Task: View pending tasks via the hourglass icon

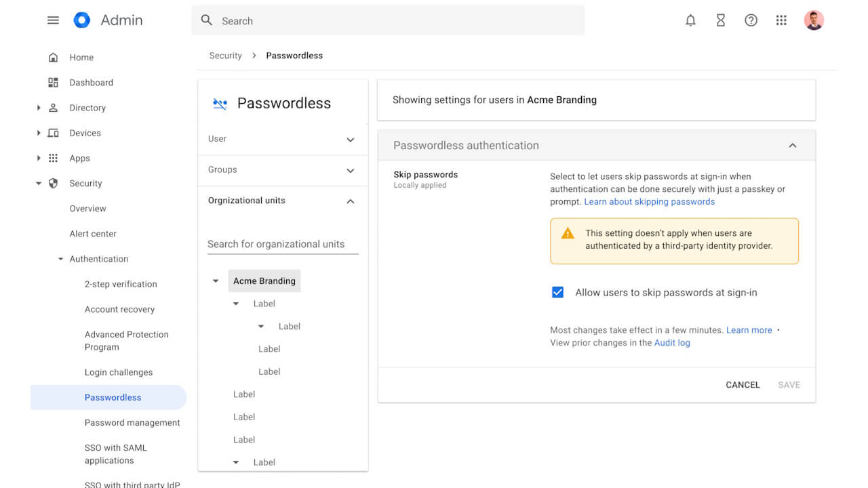Action: (720, 20)
